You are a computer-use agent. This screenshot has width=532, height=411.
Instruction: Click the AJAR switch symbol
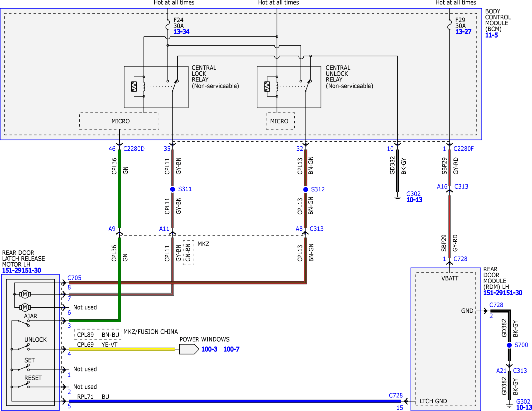click(x=24, y=323)
